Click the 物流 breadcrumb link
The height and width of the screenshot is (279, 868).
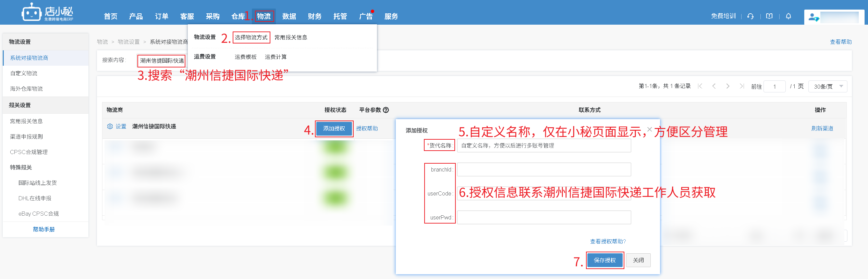tap(102, 42)
